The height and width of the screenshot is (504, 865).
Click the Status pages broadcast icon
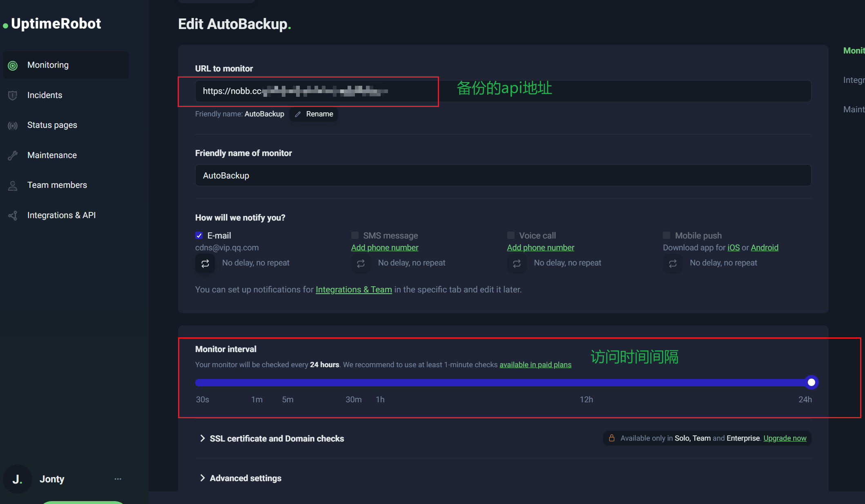[13, 125]
